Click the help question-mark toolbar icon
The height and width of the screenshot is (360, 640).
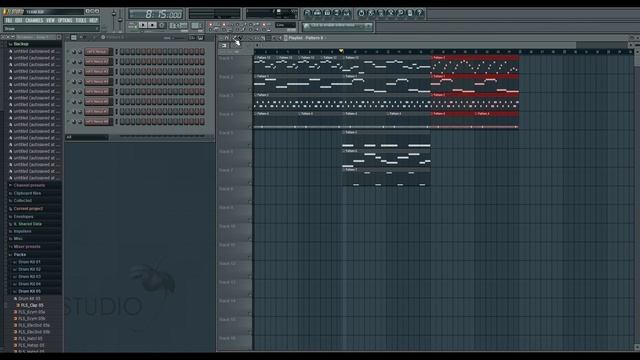(419, 13)
